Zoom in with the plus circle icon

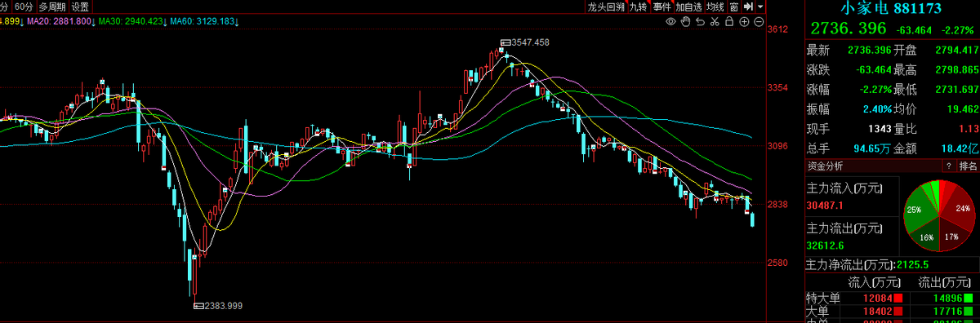[744, 22]
